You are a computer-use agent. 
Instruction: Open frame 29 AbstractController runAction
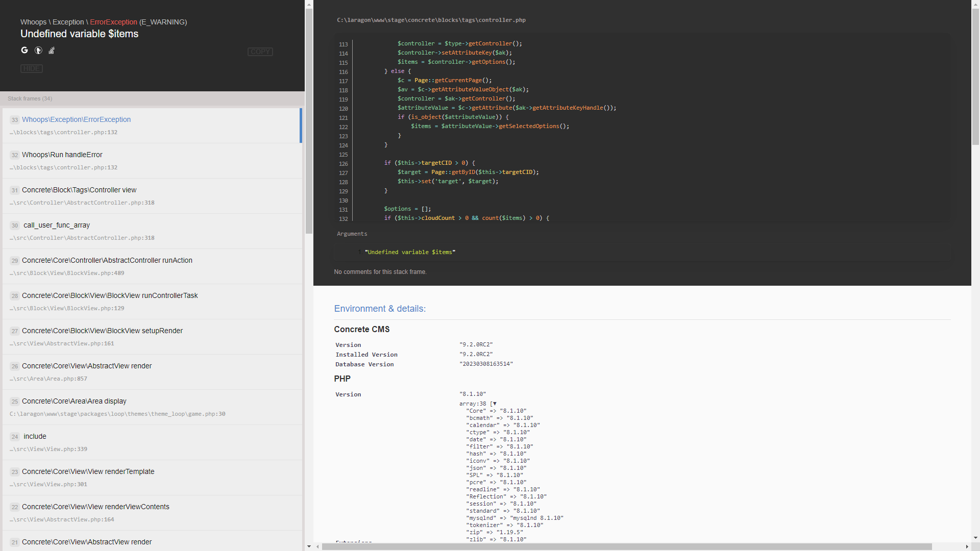point(108,260)
